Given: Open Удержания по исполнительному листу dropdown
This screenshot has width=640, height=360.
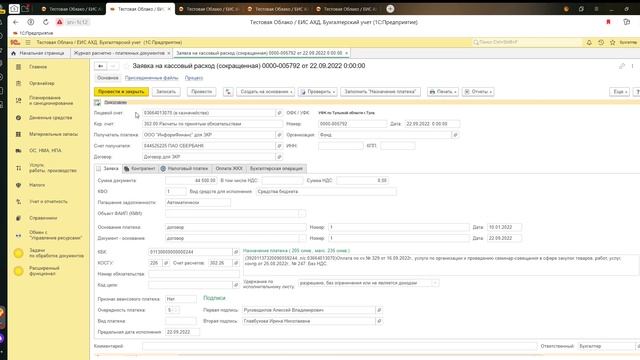Looking at the screenshot, I should 435,283.
